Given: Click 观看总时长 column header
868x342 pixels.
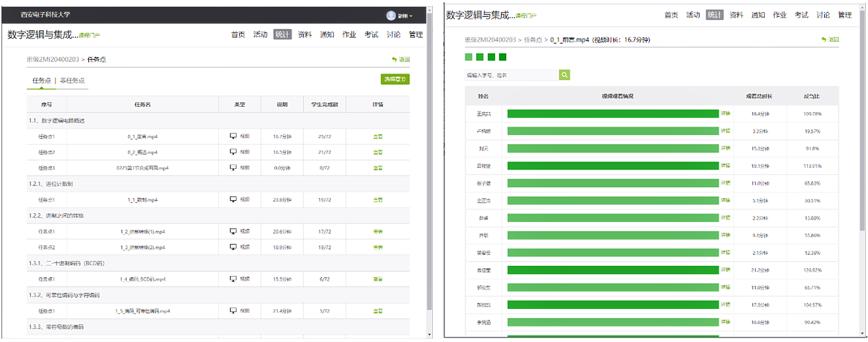Looking at the screenshot, I should [759, 96].
